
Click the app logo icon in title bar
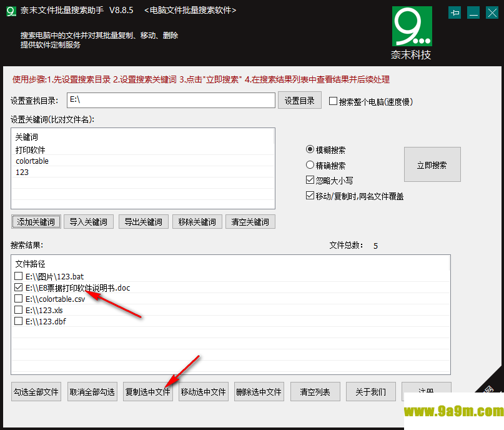[11, 11]
